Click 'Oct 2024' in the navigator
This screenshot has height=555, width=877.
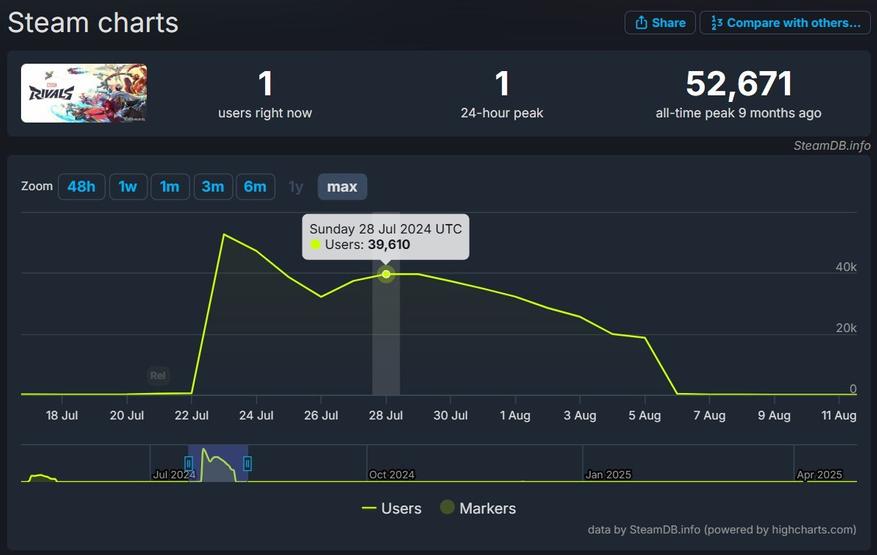[392, 474]
